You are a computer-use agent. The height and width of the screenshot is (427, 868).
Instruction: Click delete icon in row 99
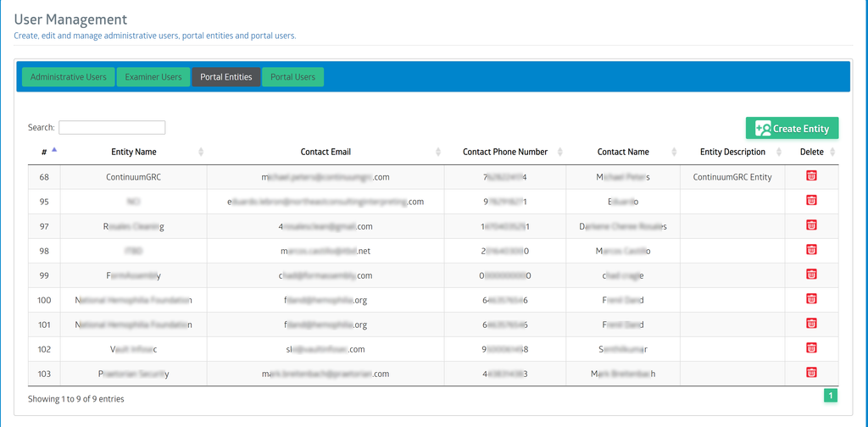point(811,274)
